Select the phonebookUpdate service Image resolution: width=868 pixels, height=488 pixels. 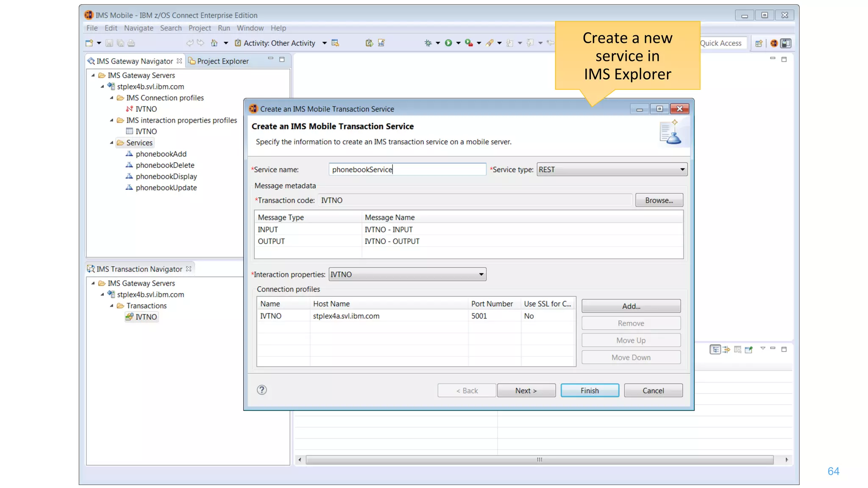click(166, 187)
